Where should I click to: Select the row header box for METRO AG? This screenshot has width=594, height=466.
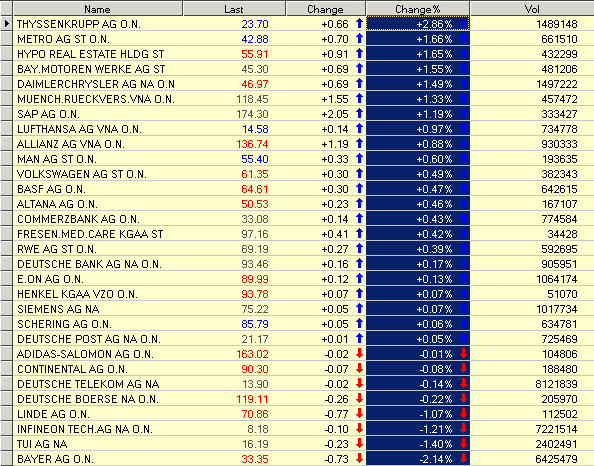(6, 39)
